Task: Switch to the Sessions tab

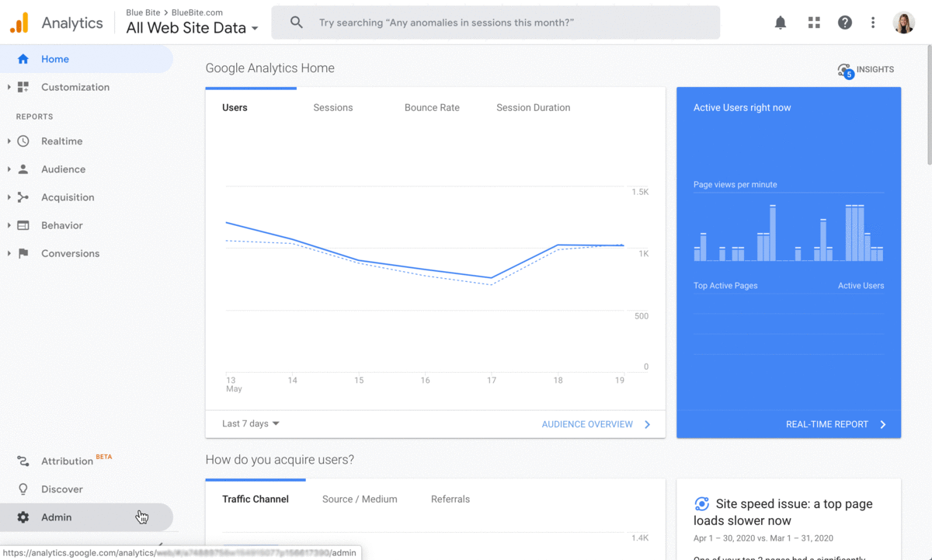Action: (332, 107)
